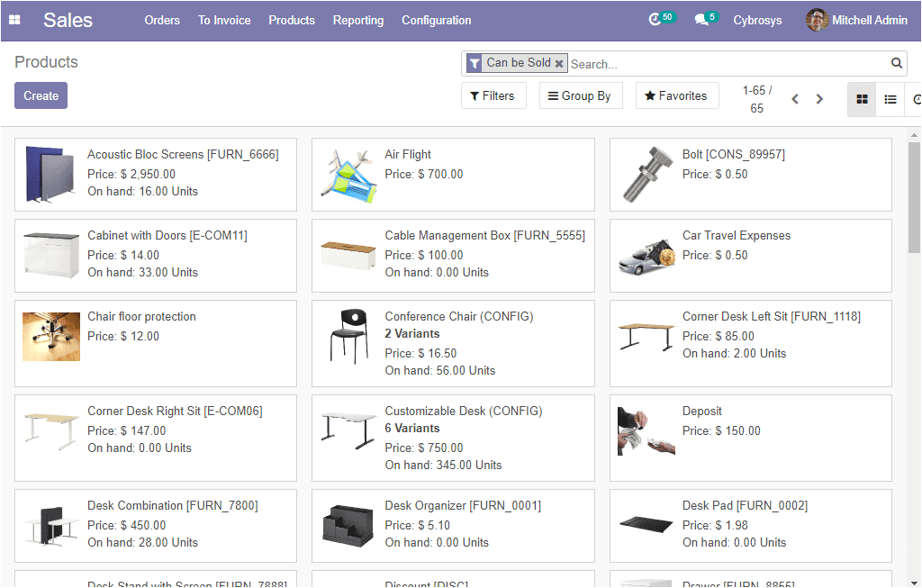Open the Favorites dropdown
This screenshot has height=588, width=922.
(677, 95)
